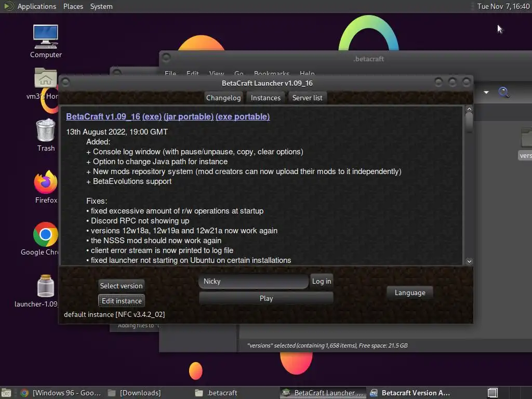Screen dimensions: 532x399
Task: Click the Discord RPC not showing up line
Action: [138, 221]
